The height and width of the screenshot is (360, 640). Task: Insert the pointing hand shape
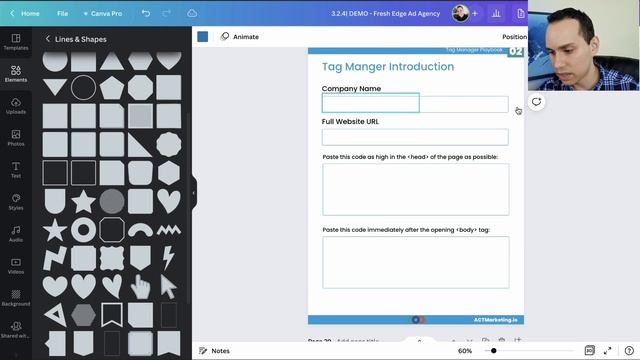pyautogui.click(x=140, y=287)
